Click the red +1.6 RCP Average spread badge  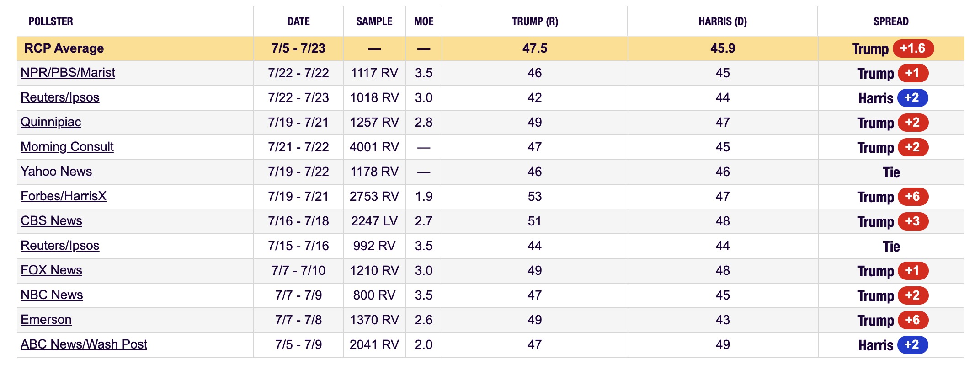912,48
